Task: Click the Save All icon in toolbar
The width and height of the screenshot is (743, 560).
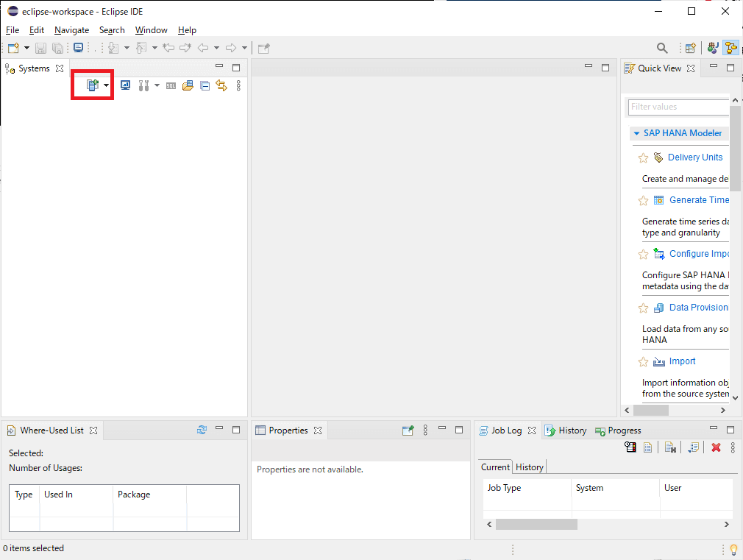Action: [x=57, y=48]
